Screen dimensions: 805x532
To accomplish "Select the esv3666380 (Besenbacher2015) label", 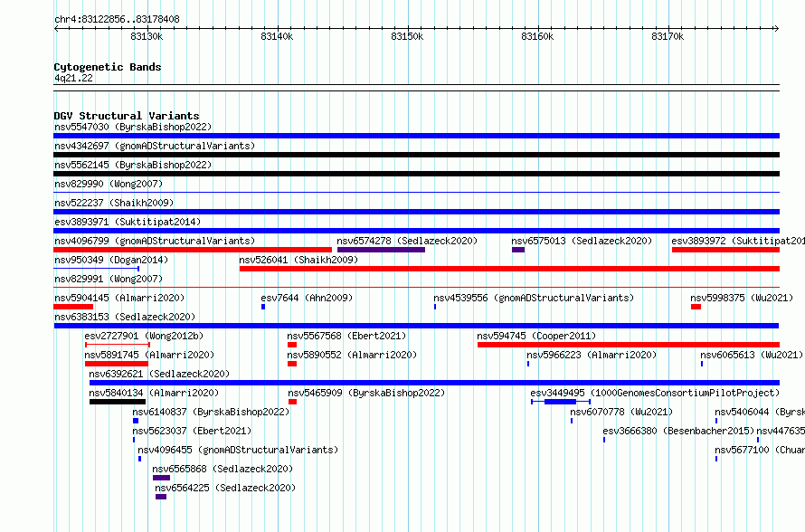I will tap(678, 431).
